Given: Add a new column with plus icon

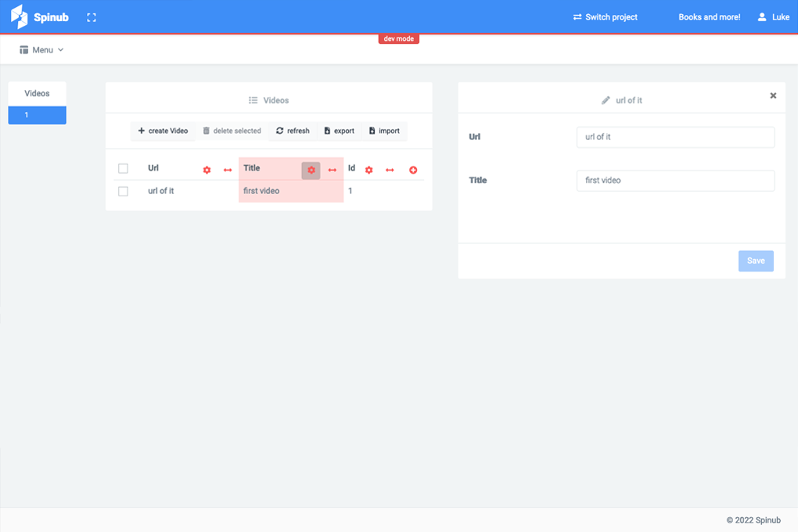Looking at the screenshot, I should [413, 170].
